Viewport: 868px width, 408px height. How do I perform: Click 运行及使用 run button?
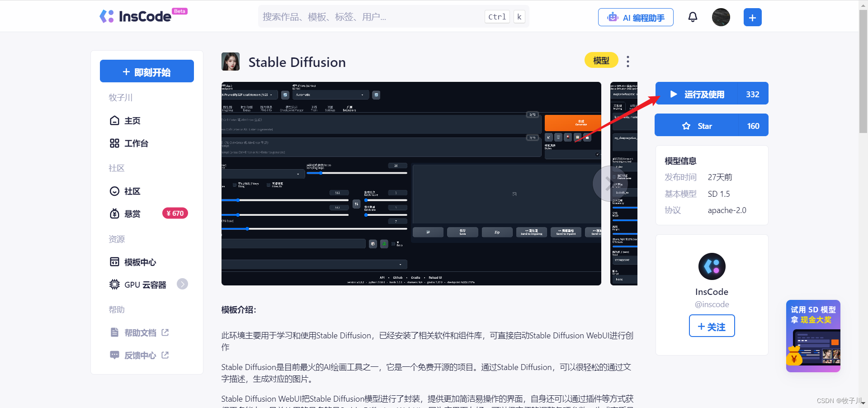tap(712, 94)
